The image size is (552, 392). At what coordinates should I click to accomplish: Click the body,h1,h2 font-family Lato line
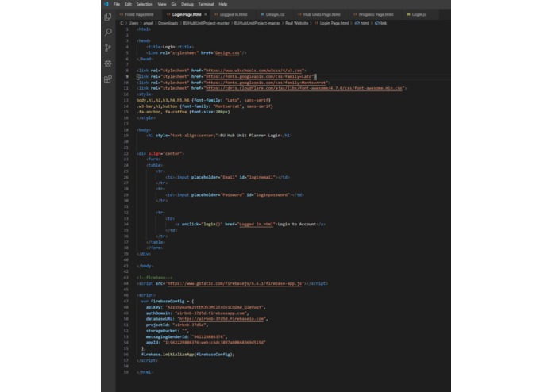click(x=203, y=101)
